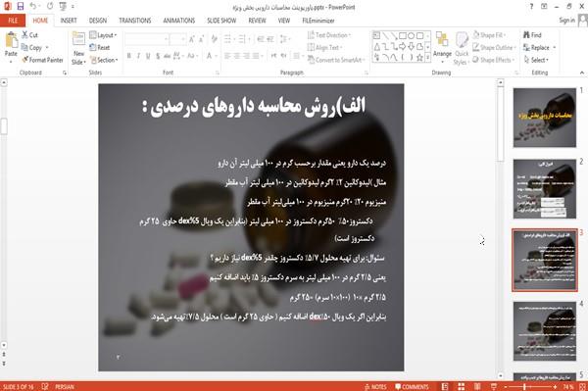588x391 pixels.
Task: Toggle text Shadow formatting
Action: pos(158,56)
